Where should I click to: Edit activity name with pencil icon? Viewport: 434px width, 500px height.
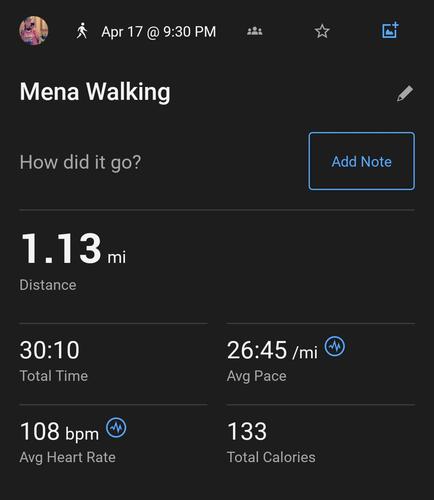[x=405, y=93]
